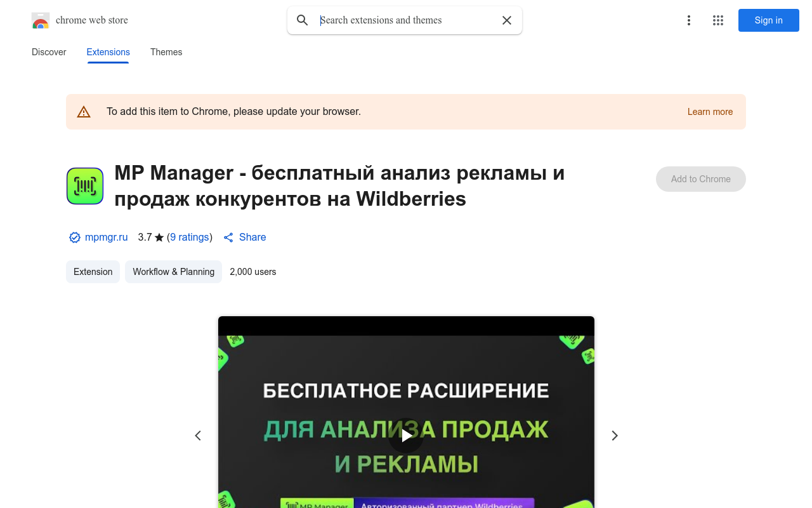Image resolution: width=812 pixels, height=508 pixels.
Task: Click the 2,000 users text
Action: coord(253,272)
